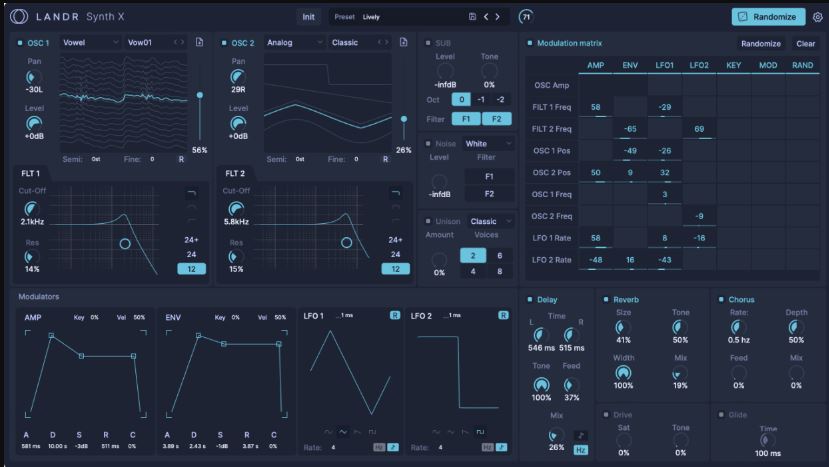This screenshot has height=467, width=829.
Task: Set Unison voices to 6
Action: [x=500, y=255]
